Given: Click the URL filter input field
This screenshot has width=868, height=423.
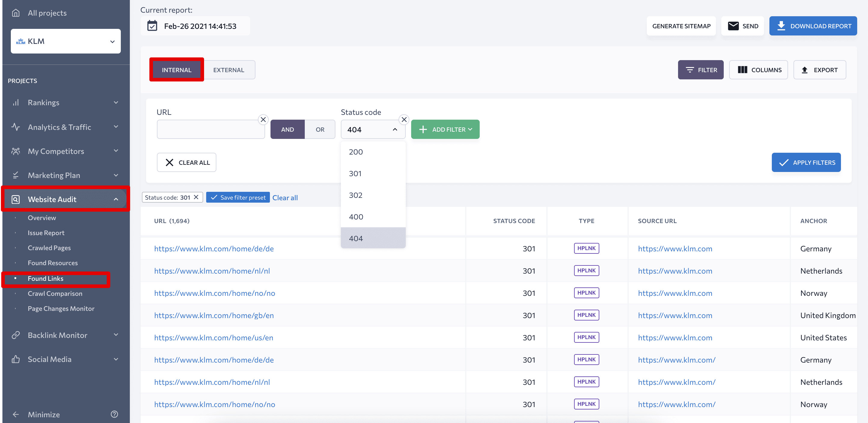Looking at the screenshot, I should (211, 130).
